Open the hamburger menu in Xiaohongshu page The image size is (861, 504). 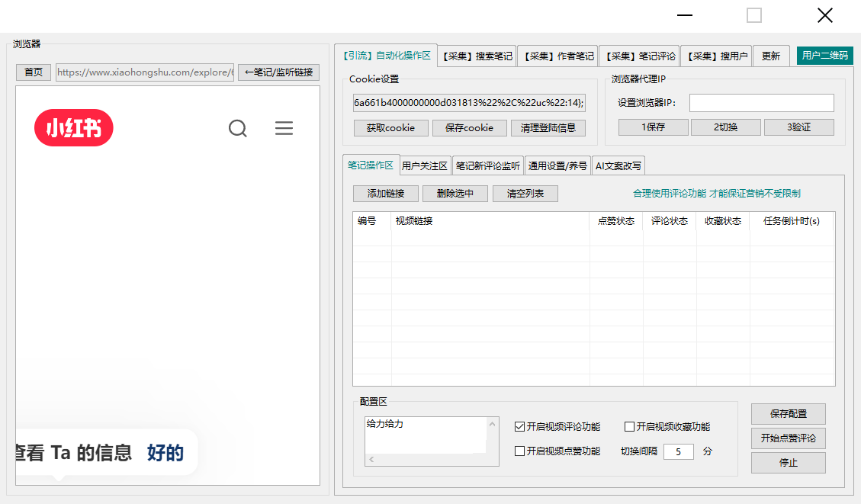(x=284, y=128)
